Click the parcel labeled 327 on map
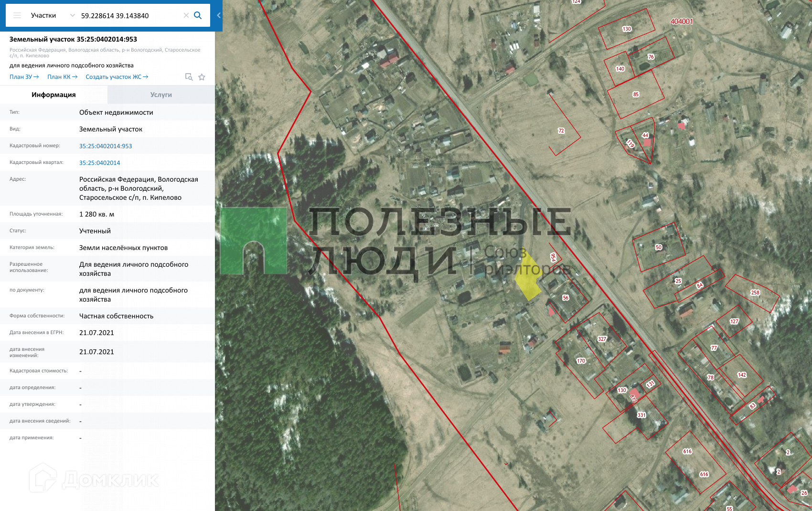 (602, 339)
